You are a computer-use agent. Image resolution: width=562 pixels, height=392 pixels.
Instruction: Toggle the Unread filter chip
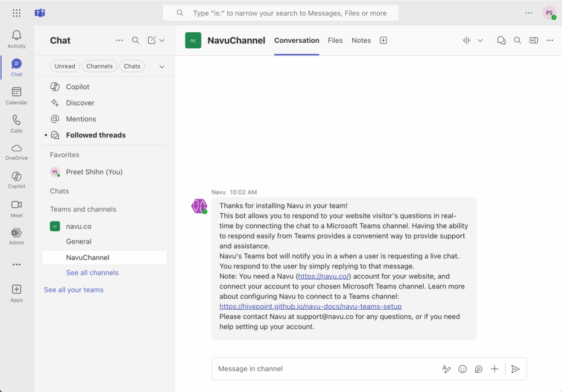pyautogui.click(x=65, y=66)
